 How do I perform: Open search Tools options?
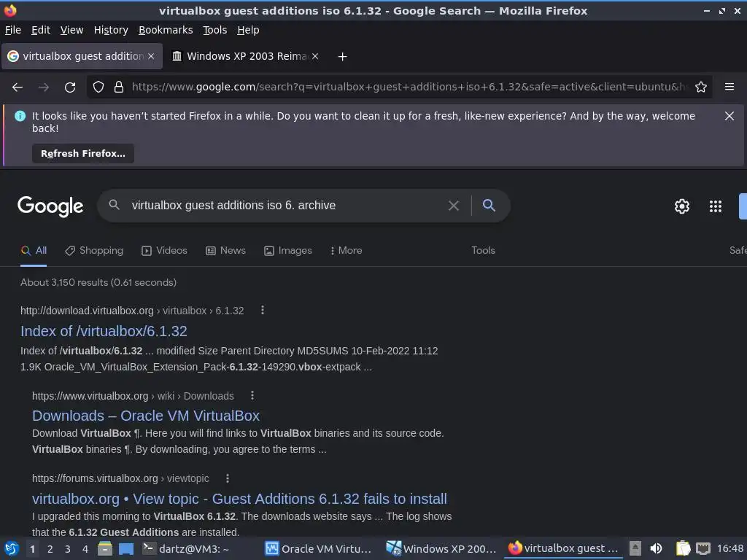(x=483, y=251)
